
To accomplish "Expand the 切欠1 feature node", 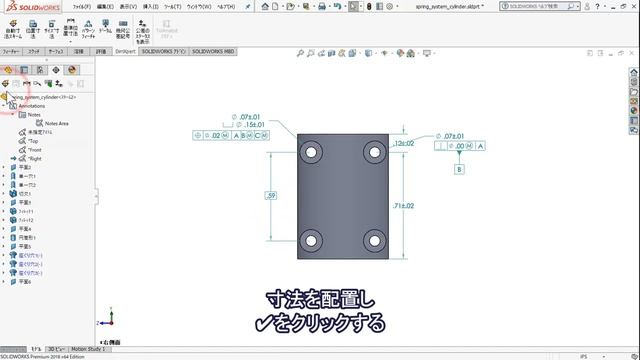I will tap(4, 193).
